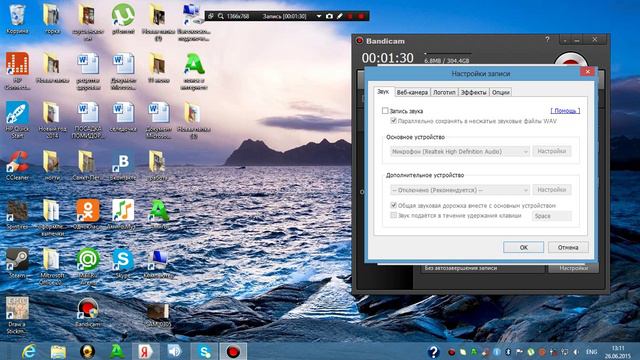
Task: Click the "Без автозавершения записи" field in Bandicam
Action: point(483,268)
